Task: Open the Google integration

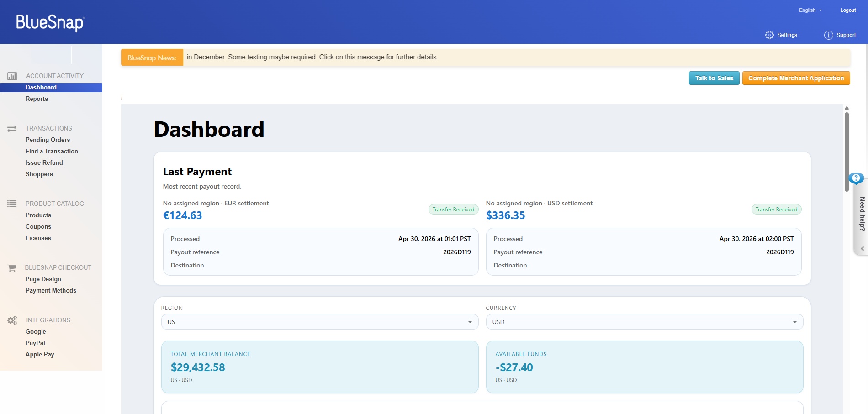Action: (36, 332)
